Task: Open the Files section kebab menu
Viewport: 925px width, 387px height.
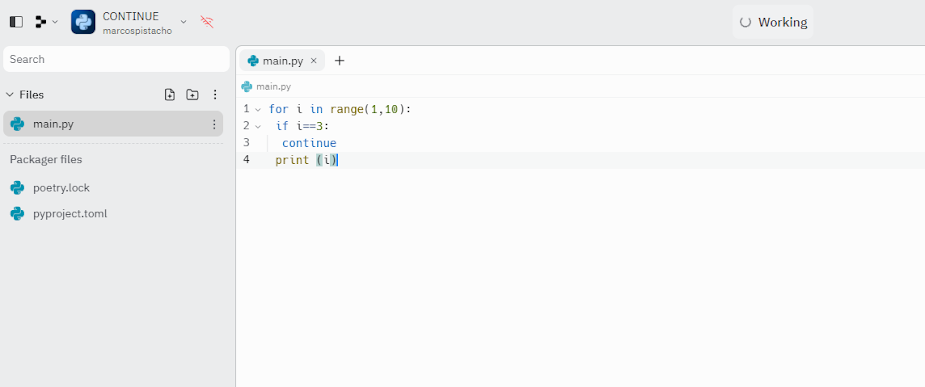Action: point(215,94)
